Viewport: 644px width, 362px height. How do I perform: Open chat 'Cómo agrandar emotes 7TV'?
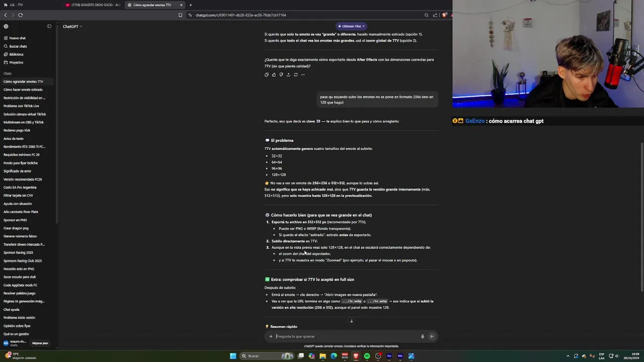[x=29, y=81]
